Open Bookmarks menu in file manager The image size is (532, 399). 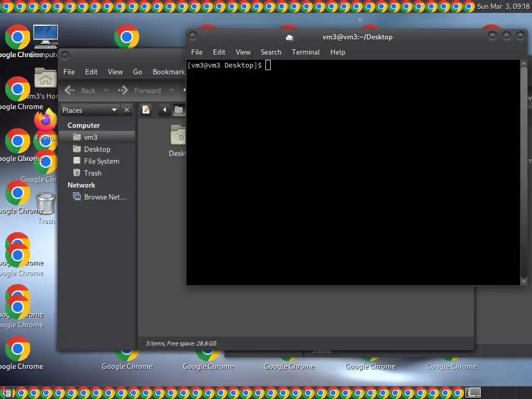[169, 72]
